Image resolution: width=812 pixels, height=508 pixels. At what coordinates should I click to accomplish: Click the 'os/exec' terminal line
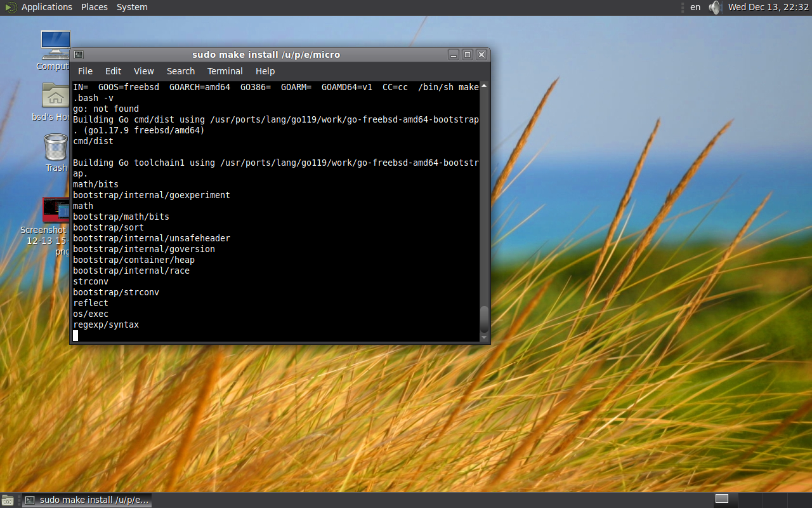coord(91,314)
